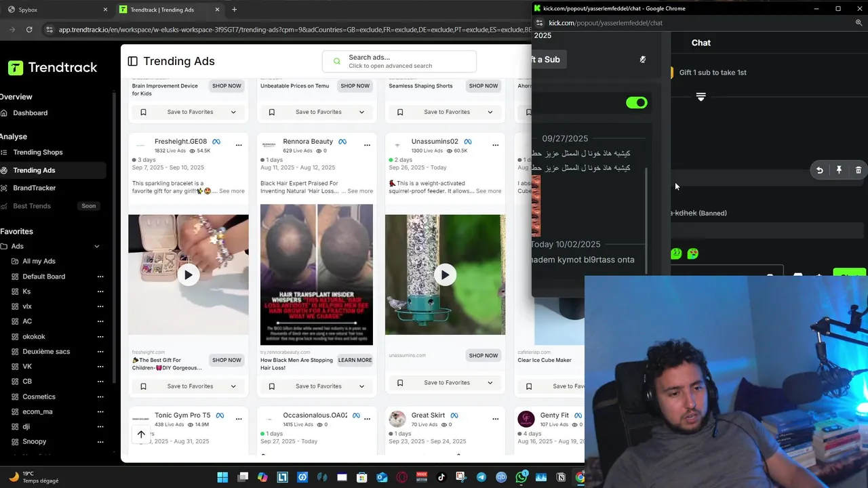The image size is (868, 488).
Task: Toggle the green switch in Kick chat window
Action: coord(637,102)
